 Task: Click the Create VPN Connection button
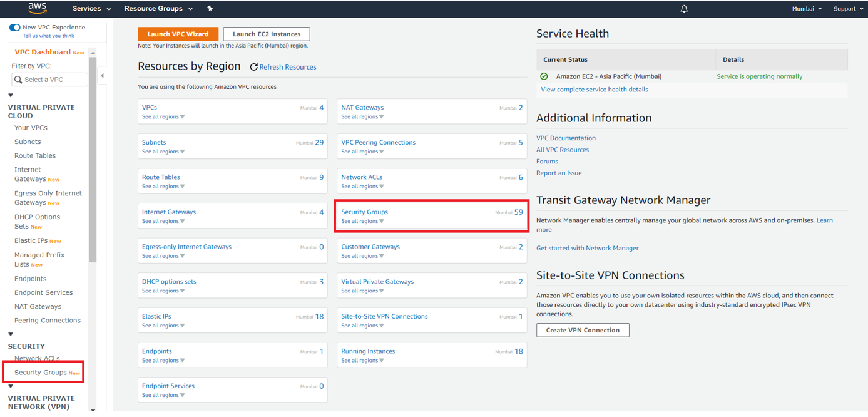point(582,330)
